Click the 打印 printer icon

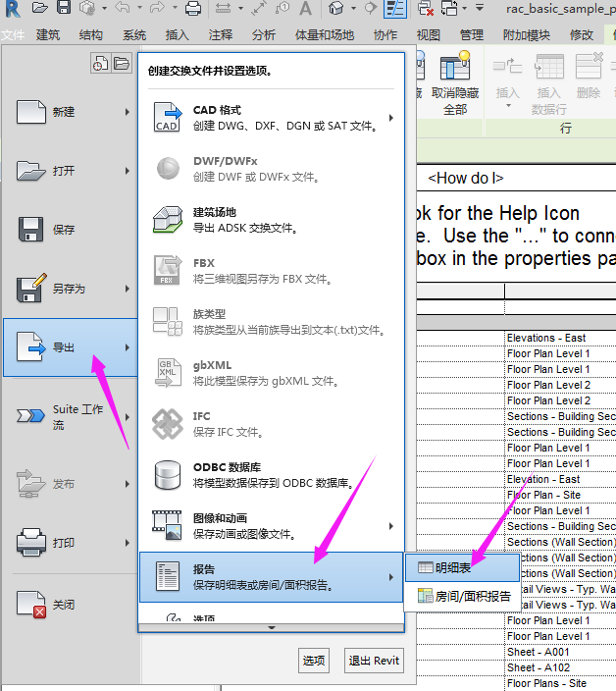31,542
